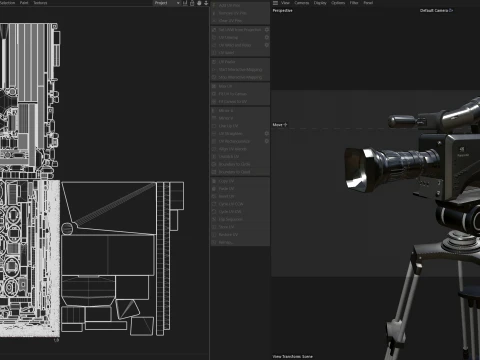Run the Line Up UV command
The height and width of the screenshot is (360, 480).
pyautogui.click(x=240, y=126)
